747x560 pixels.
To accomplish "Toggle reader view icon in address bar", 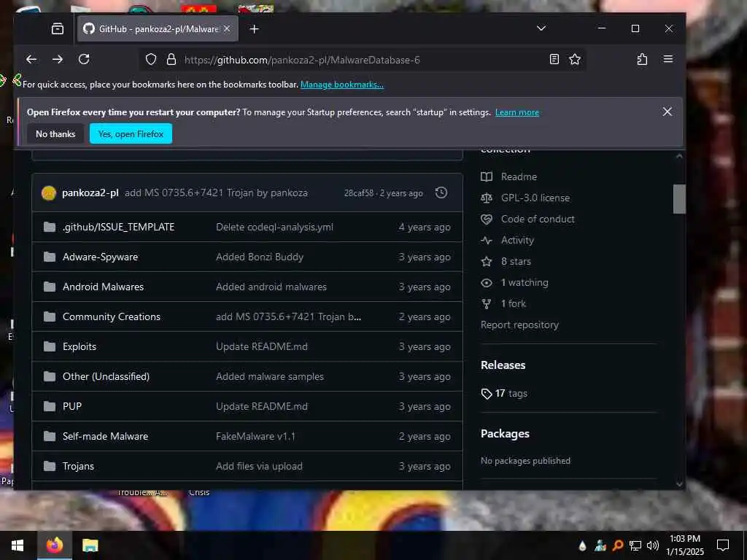I will 554,60.
